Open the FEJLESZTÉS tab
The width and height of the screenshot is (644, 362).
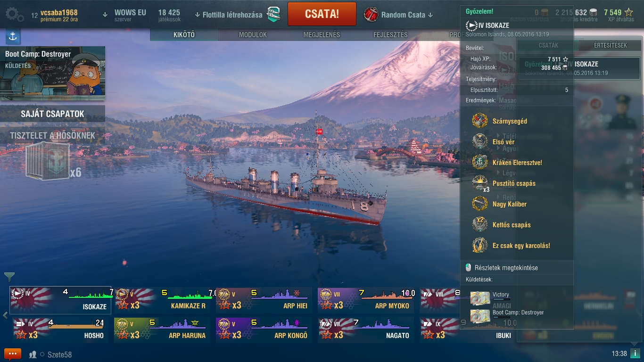(x=390, y=35)
